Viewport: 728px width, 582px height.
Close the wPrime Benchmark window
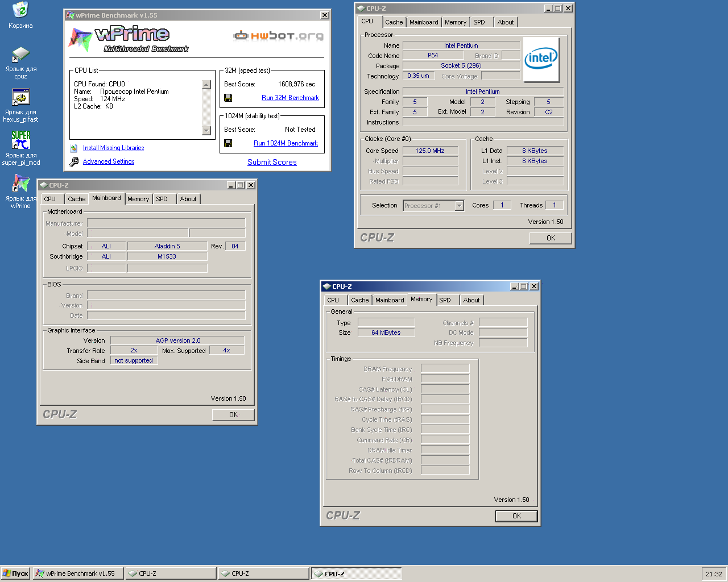coord(325,15)
